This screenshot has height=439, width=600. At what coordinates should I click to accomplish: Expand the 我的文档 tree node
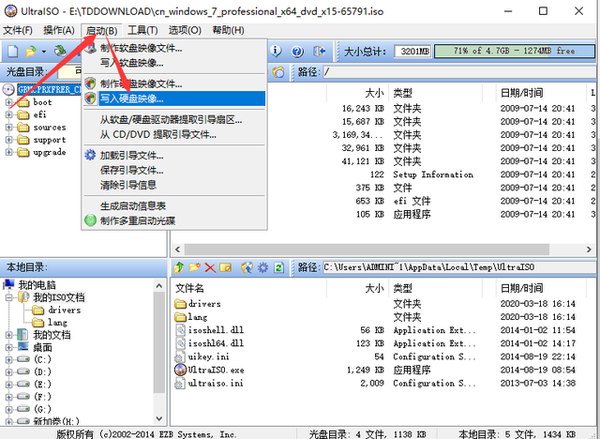click(8, 335)
